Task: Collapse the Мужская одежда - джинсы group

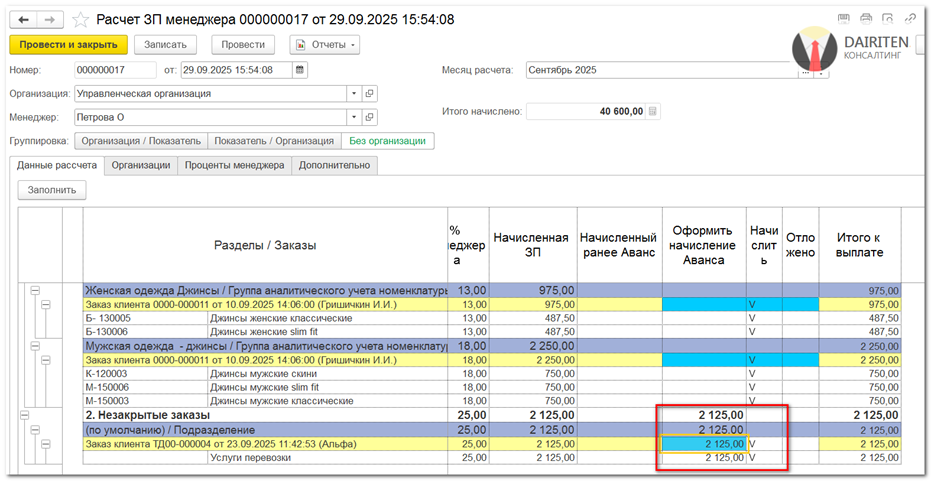Action: tap(34, 346)
